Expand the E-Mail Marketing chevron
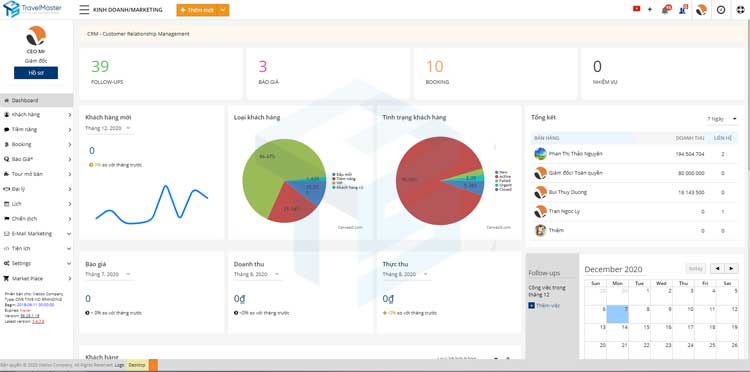This screenshot has height=372, width=750. tap(69, 234)
